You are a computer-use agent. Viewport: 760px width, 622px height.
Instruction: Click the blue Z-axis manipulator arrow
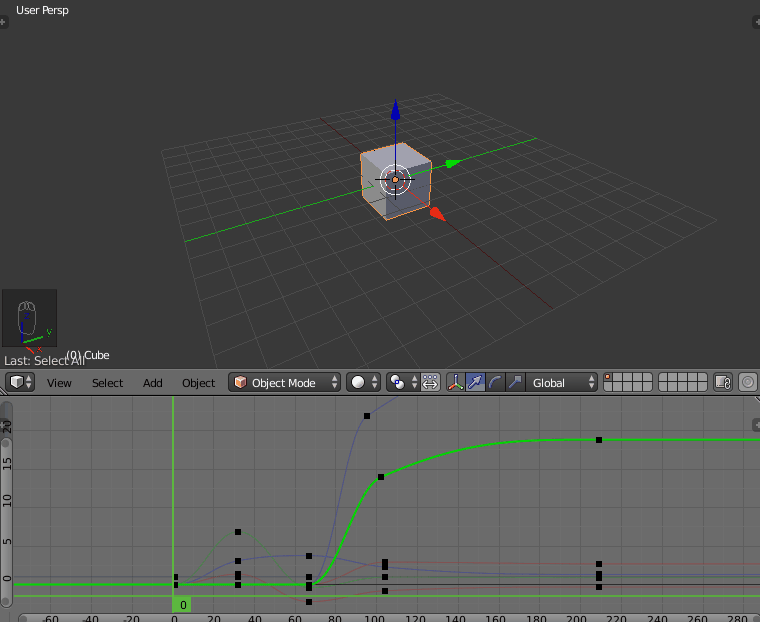click(x=396, y=110)
